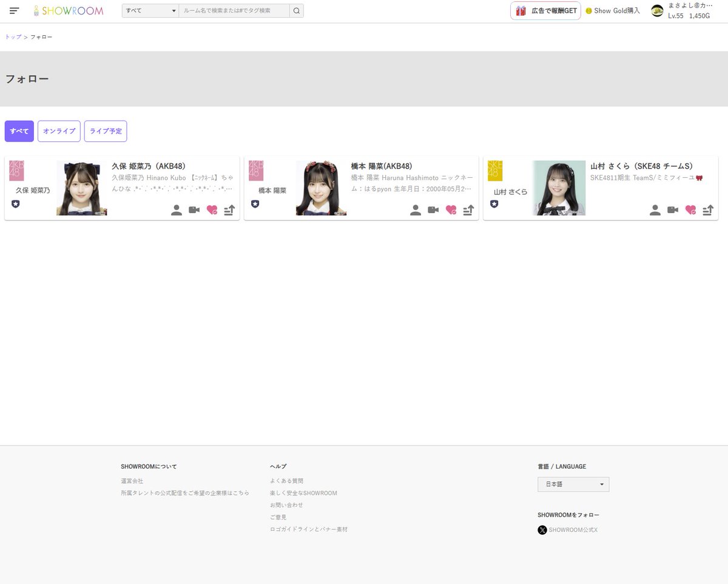Click video camera icon for 橋本 陽菜
The width and height of the screenshot is (728, 584).
(x=433, y=210)
